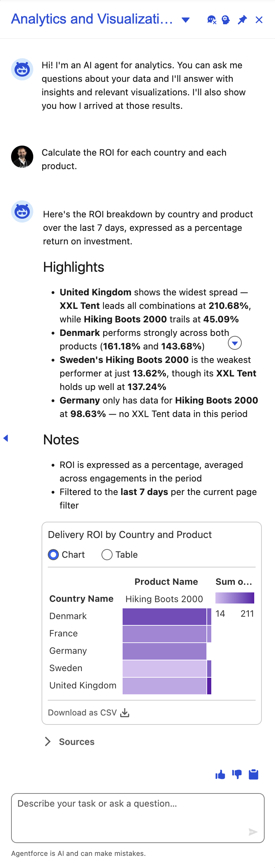Collapse the panel with left triangle arrow

pyautogui.click(x=6, y=438)
